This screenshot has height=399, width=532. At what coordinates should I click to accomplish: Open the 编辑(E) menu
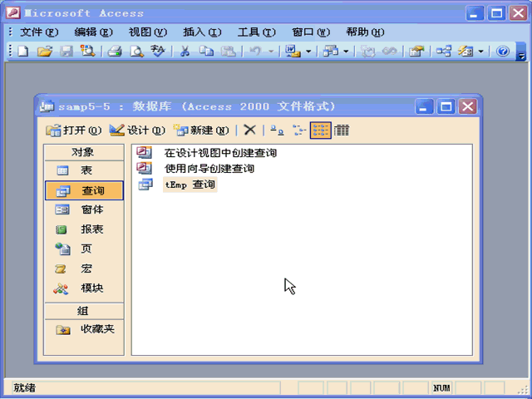point(93,32)
